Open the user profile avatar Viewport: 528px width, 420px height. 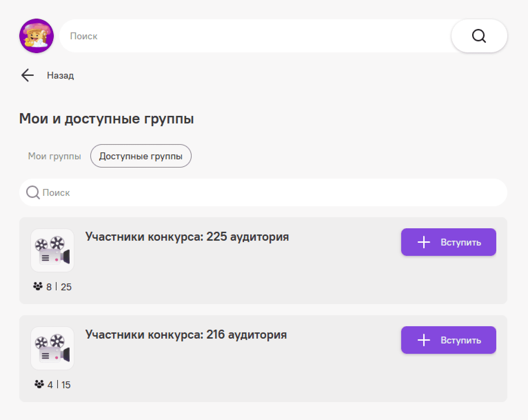[36, 36]
